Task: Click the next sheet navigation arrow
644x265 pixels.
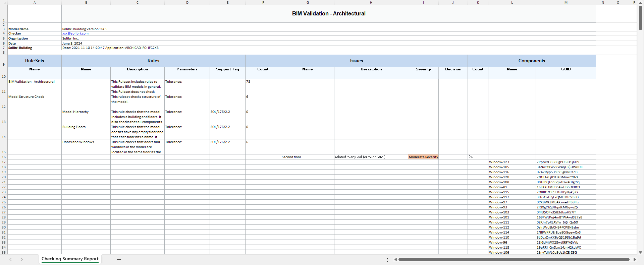Action: pyautogui.click(x=21, y=259)
